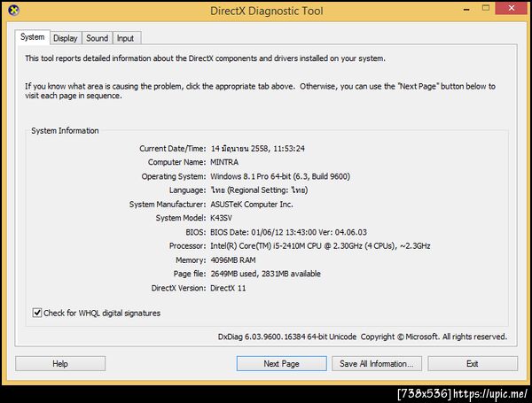Uncheck Check for WHQL digital signatures
532x403 pixels.
pyautogui.click(x=37, y=313)
